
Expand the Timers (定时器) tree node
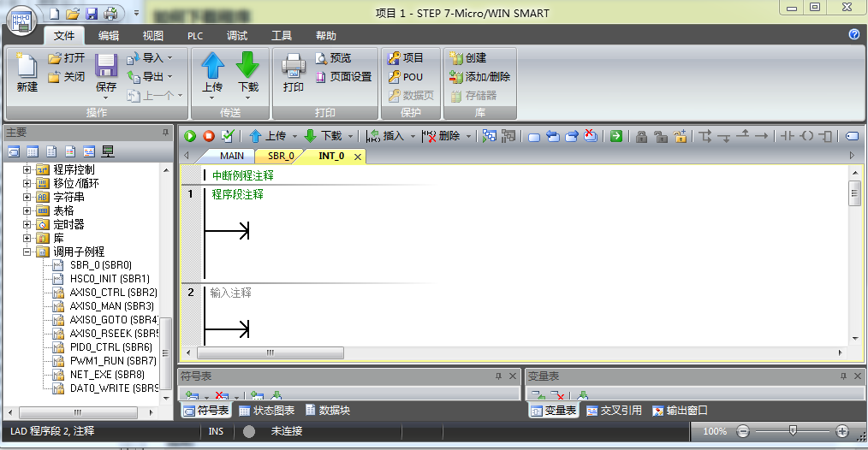(27, 224)
